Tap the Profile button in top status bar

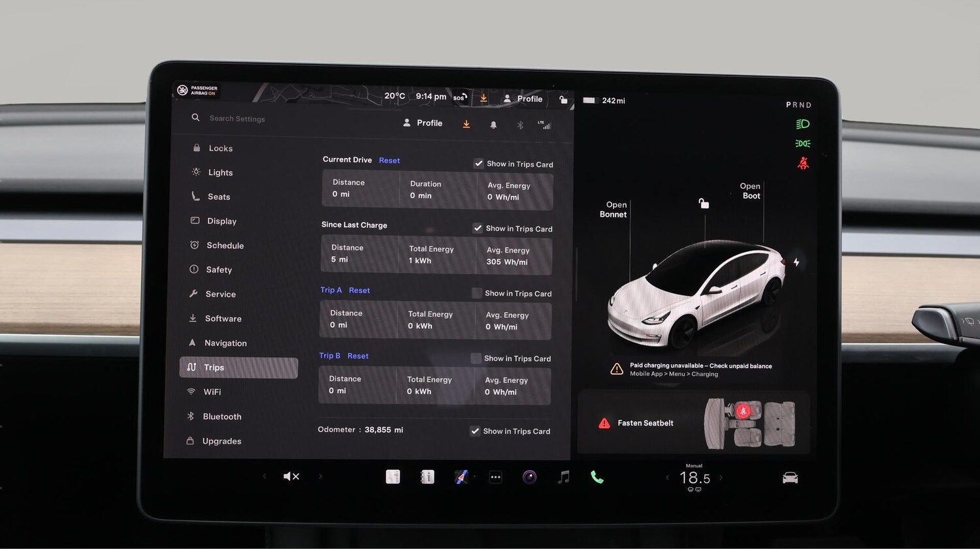pos(523,99)
